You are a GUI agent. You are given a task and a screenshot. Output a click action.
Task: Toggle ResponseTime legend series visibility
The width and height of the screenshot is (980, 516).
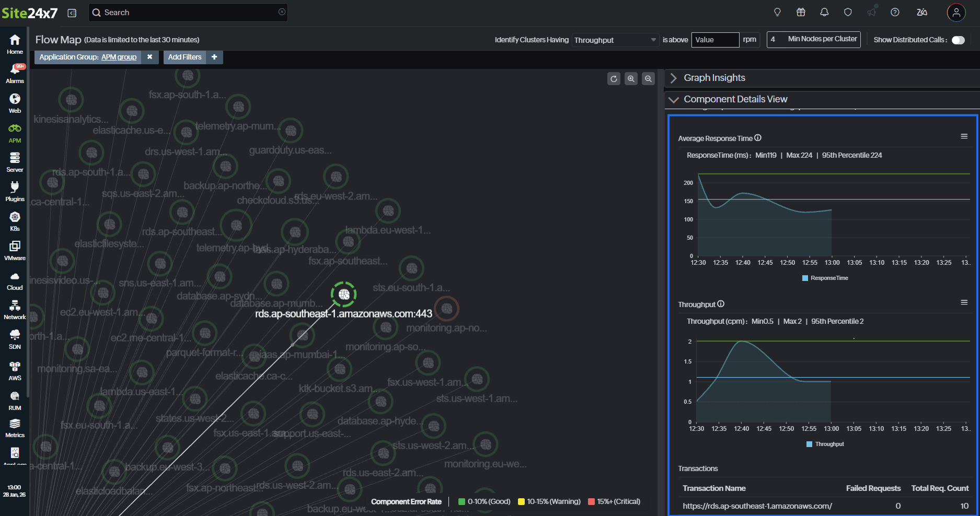tap(825, 278)
